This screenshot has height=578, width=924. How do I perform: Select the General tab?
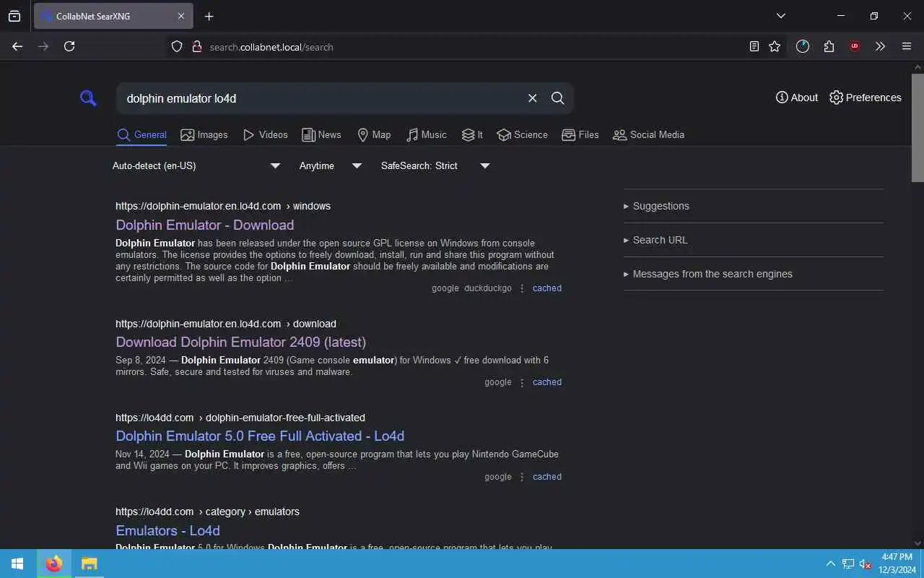[x=141, y=134]
